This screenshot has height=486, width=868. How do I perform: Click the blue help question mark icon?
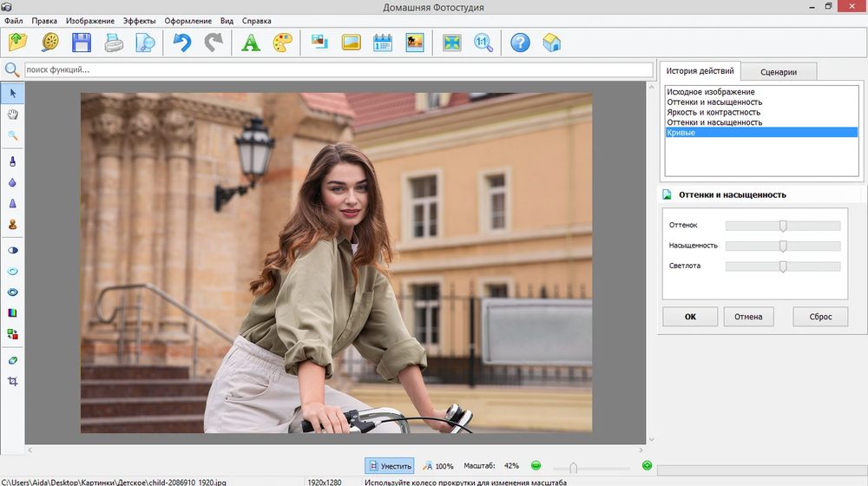coord(520,42)
